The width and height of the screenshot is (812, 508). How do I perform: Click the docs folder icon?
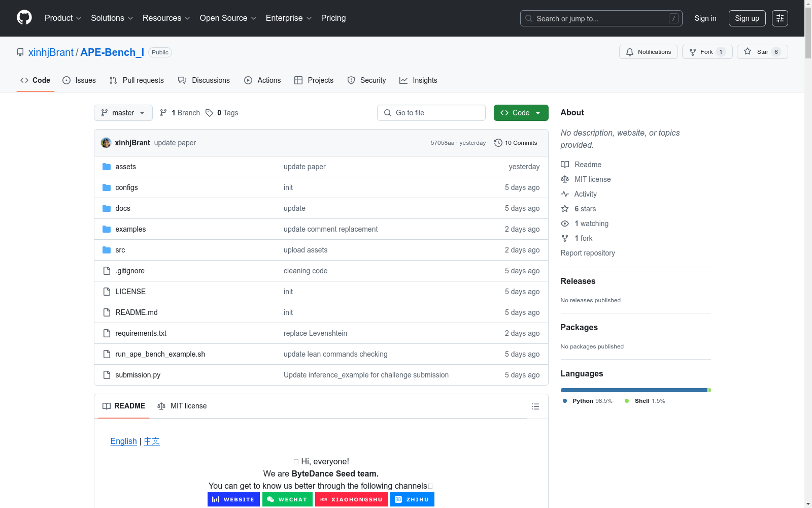point(107,208)
